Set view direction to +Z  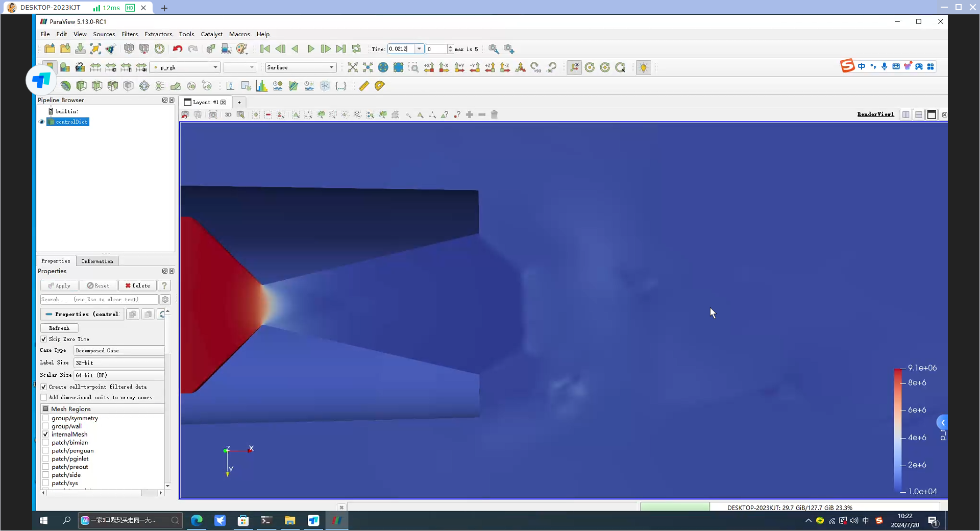pyautogui.click(x=490, y=67)
